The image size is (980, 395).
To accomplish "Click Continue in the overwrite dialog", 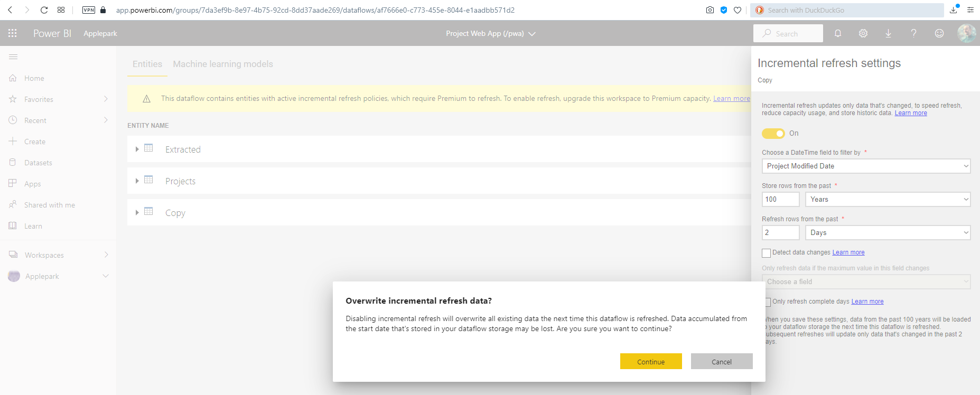I will 651,362.
